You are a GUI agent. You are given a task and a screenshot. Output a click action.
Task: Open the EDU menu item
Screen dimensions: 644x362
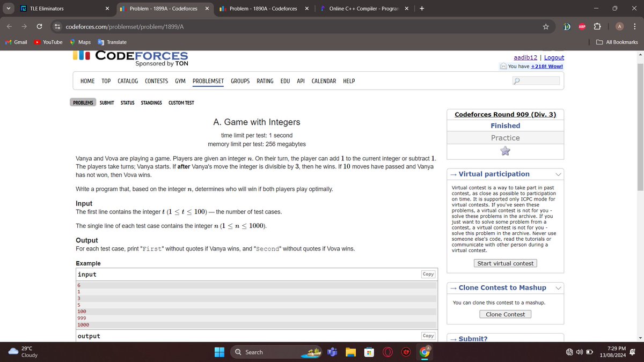[x=285, y=81]
